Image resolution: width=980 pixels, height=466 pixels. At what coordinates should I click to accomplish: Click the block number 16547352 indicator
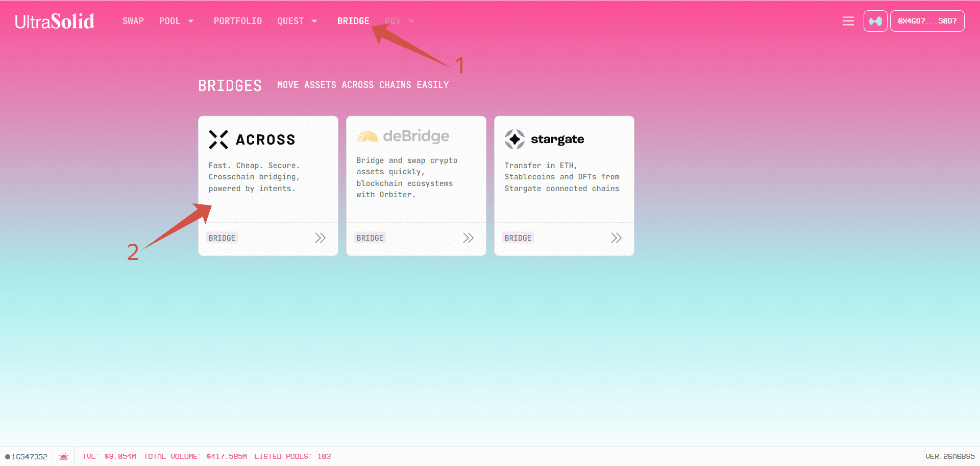pos(27,456)
